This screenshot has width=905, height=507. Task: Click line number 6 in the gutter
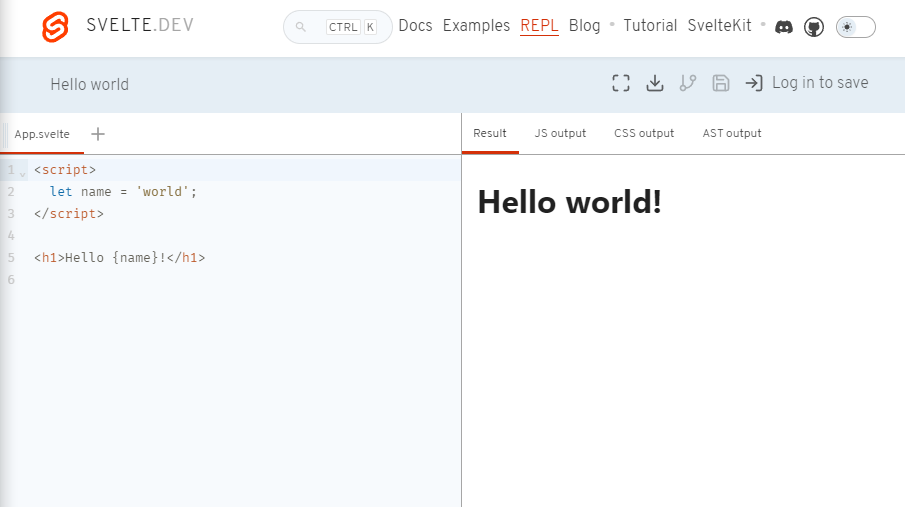pyautogui.click(x=11, y=279)
